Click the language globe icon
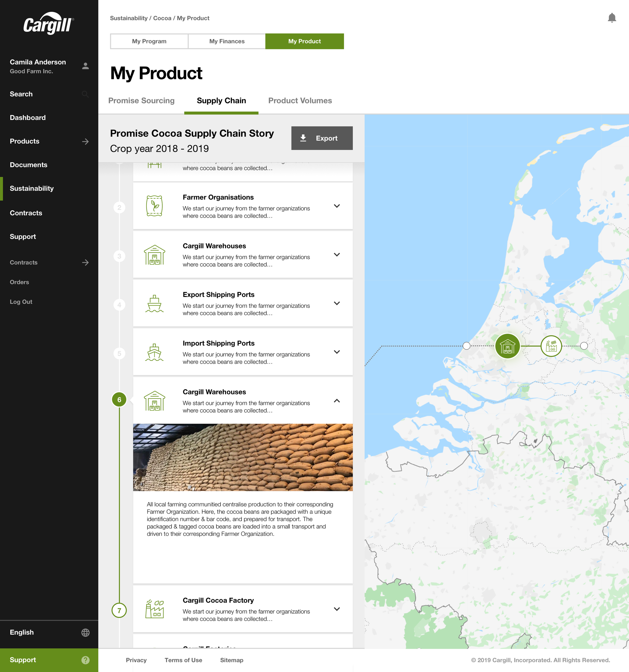Screen dimensions: 629x672 (x=86, y=632)
